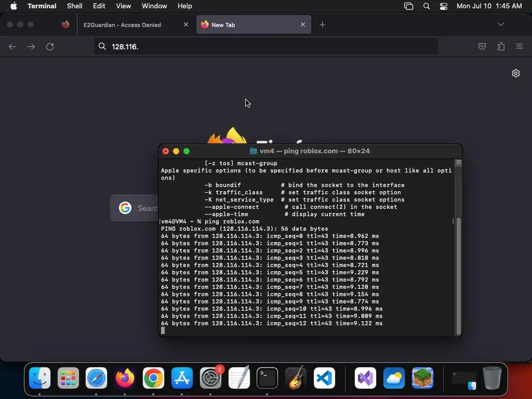
Task: Click the Terminal title 'vm4 — ping roblox.com — 80×24'
Action: (x=314, y=151)
